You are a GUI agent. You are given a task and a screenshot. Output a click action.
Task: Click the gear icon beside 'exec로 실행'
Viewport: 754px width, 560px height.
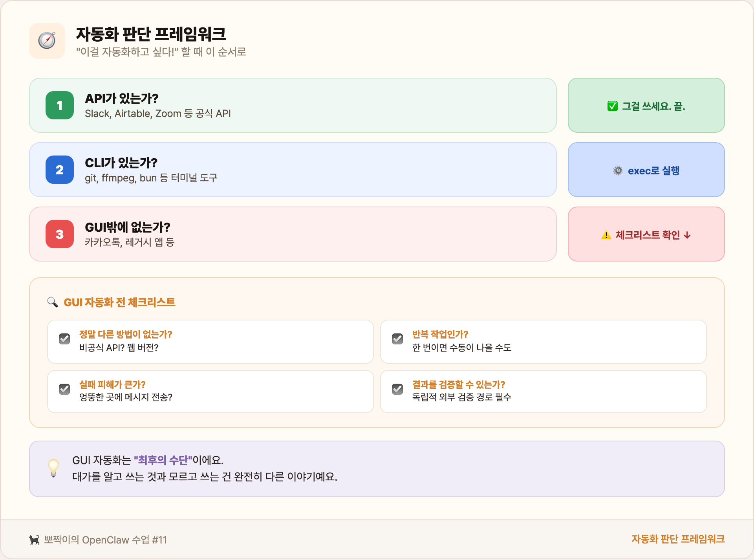point(617,170)
